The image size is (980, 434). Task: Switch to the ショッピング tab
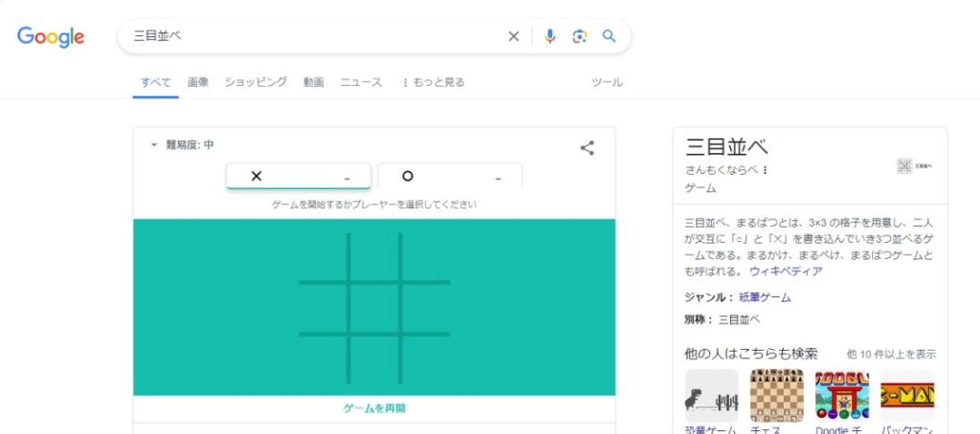(x=256, y=82)
